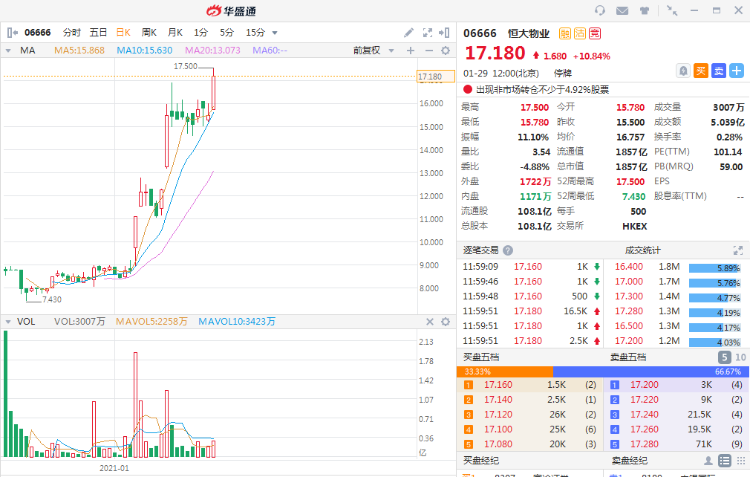The width and height of the screenshot is (750, 477).
Task: Click the blue 66.67% sell ratio bar
Action: coord(651,371)
